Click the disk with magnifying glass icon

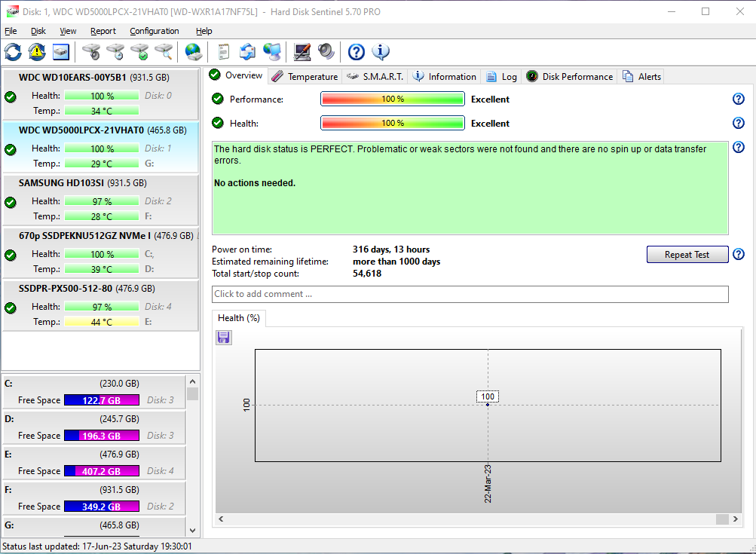pyautogui.click(x=164, y=51)
